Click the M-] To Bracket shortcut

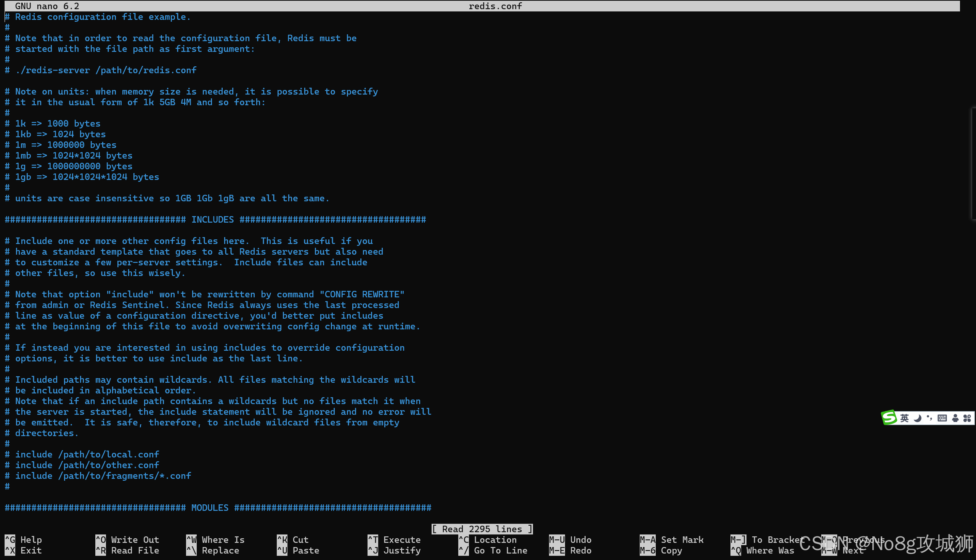(768, 540)
